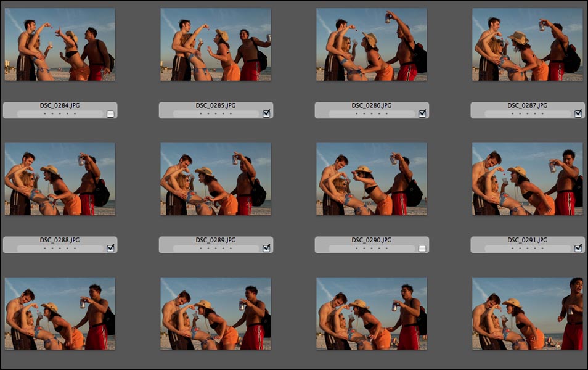The height and width of the screenshot is (370, 588).
Task: Set star rating on DSC_0288.JPG rating bar
Action: click(60, 248)
